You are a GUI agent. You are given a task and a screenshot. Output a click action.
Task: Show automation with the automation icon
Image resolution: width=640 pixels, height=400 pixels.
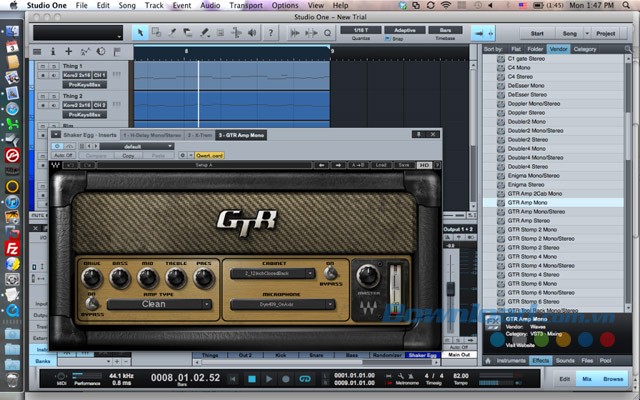click(85, 51)
